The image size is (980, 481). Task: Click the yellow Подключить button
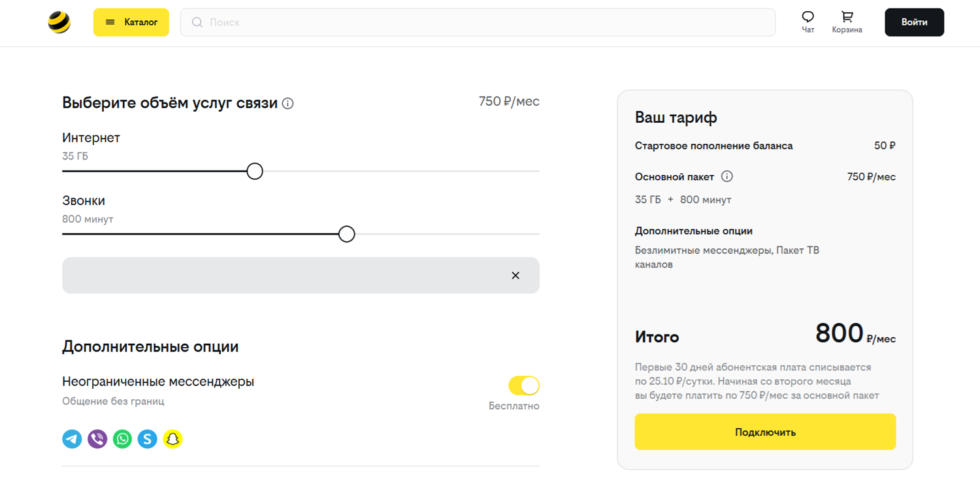[765, 432]
